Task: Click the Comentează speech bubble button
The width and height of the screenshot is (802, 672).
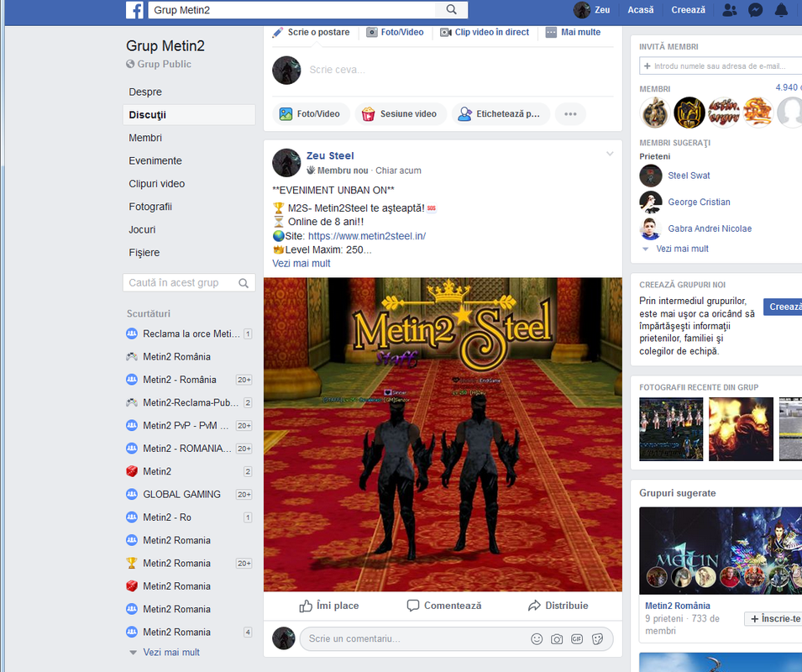Action: click(444, 606)
